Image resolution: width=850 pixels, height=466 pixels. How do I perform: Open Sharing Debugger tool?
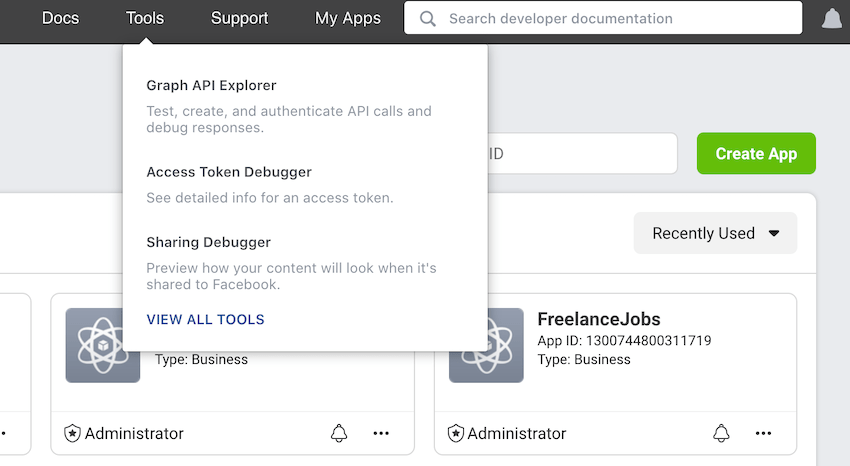(208, 242)
